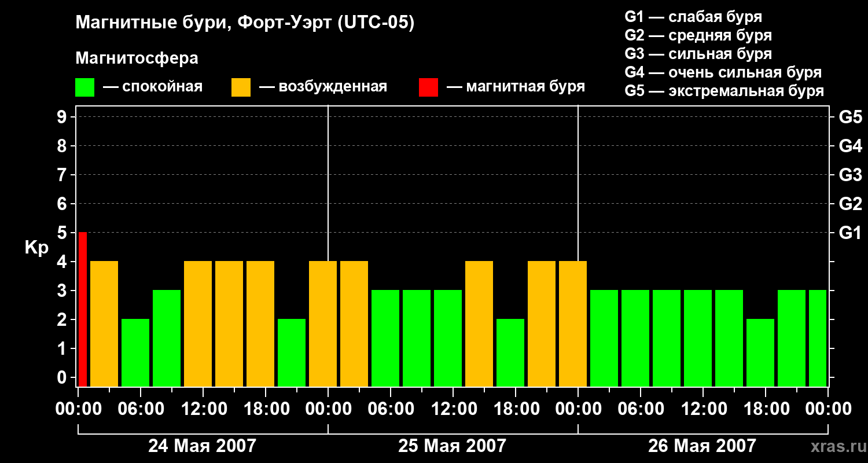Click the green Kp 2 bar after 18:00 on 24 May
868x463 pixels.
pos(292,352)
